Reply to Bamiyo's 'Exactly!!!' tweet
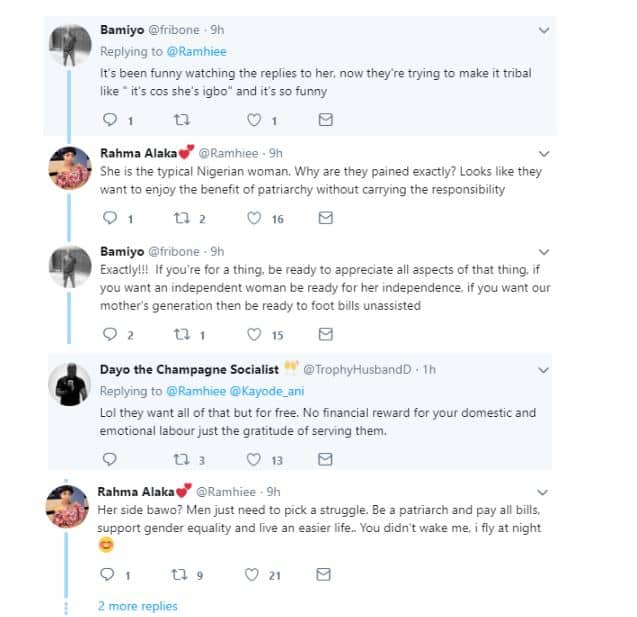Screen dimensions: 637x617 pos(112,335)
